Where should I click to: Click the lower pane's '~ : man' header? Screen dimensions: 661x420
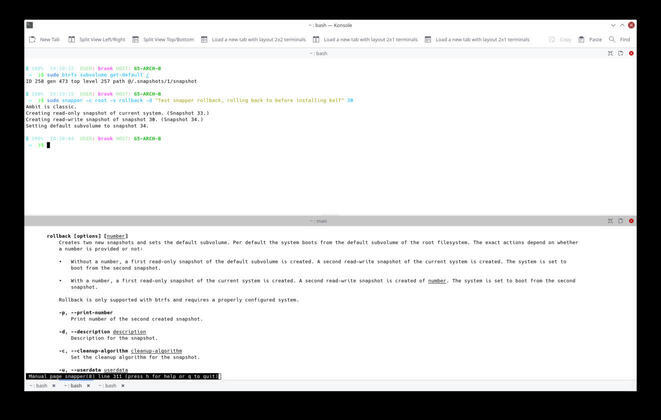click(319, 221)
